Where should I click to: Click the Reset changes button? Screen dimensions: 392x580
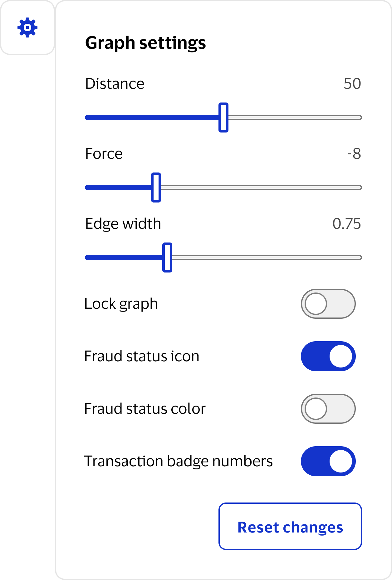tap(290, 527)
